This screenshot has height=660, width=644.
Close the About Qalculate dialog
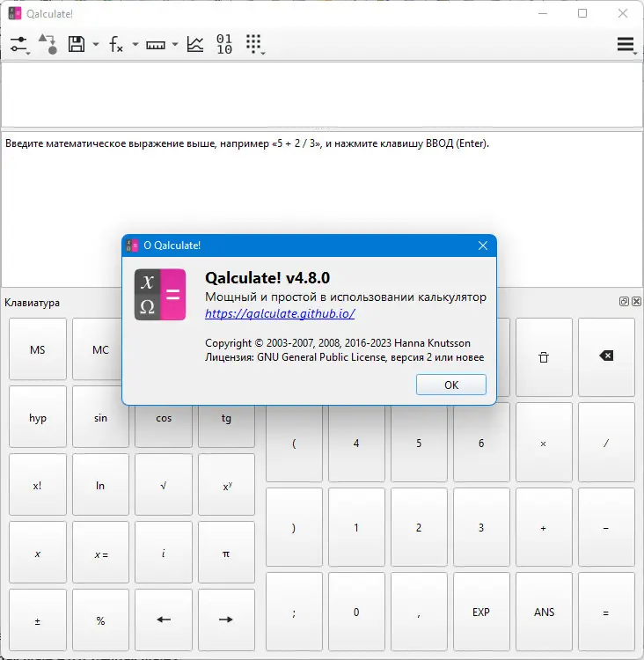[483, 246]
